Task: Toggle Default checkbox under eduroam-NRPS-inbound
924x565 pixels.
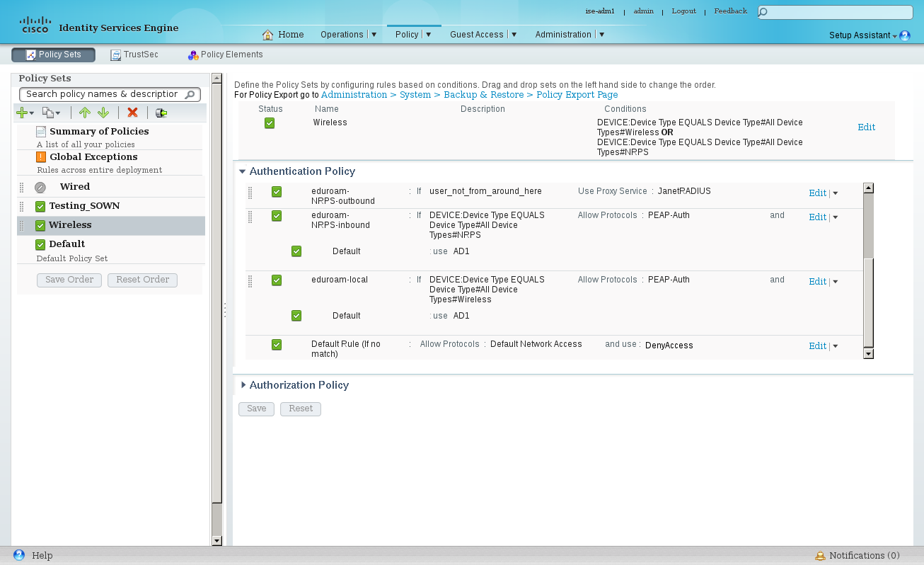Action: [x=296, y=251]
